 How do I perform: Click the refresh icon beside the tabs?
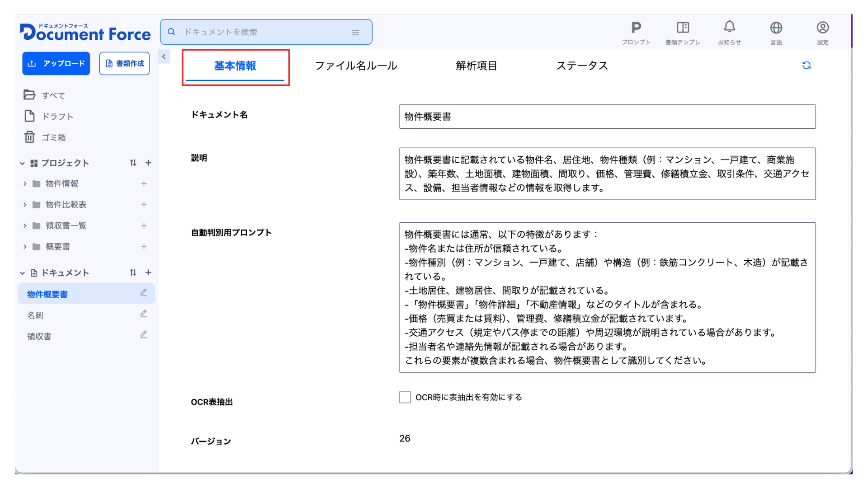coord(807,66)
